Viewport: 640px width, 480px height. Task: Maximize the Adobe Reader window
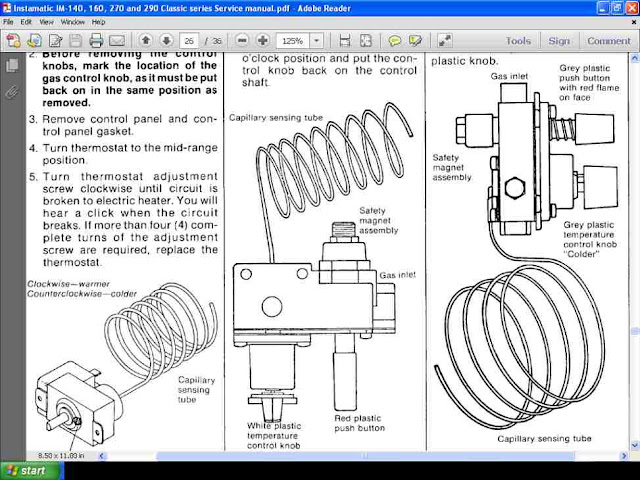617,8
